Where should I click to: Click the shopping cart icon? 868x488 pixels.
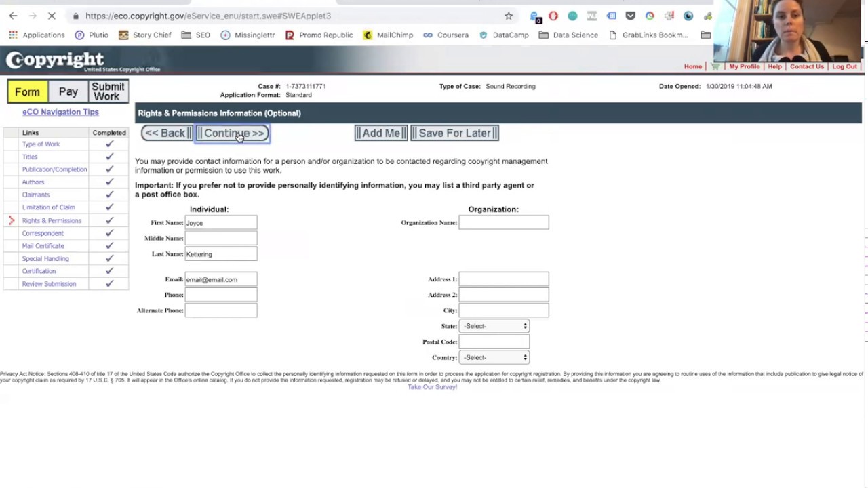[715, 66]
